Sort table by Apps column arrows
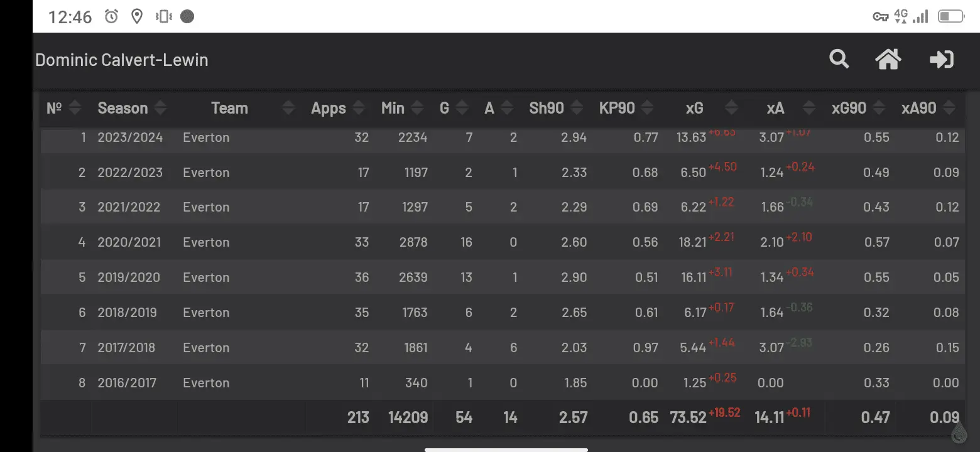The image size is (980, 452). [x=359, y=108]
